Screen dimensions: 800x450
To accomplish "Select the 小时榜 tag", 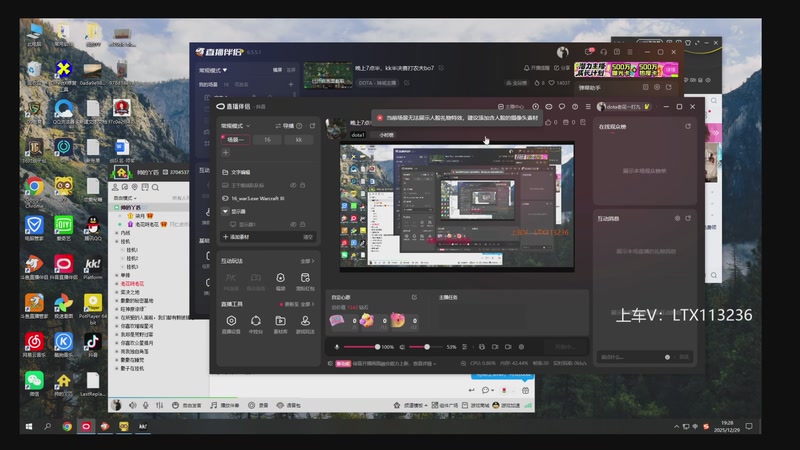I will tap(386, 135).
